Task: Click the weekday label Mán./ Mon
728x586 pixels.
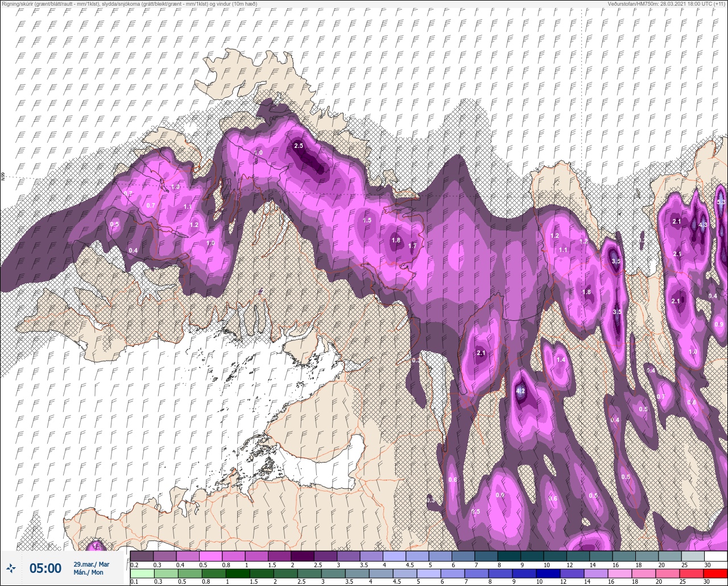Action: click(x=88, y=572)
